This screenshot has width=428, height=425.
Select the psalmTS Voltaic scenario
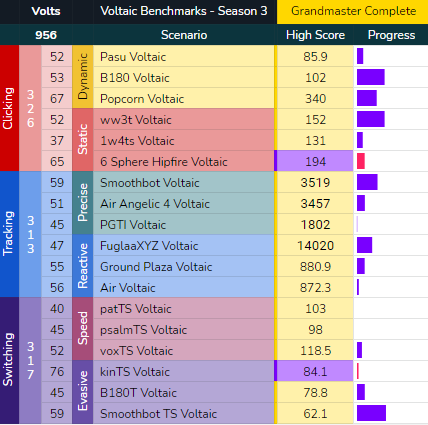(184, 330)
